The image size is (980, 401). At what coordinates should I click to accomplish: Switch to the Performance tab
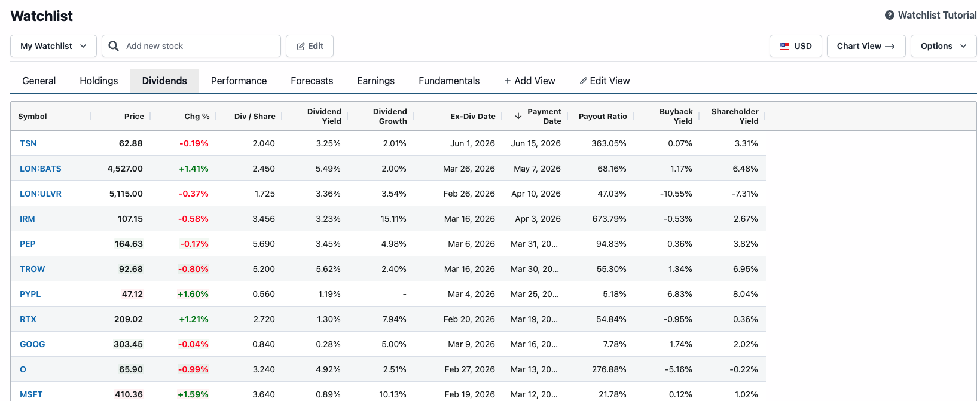[239, 81]
